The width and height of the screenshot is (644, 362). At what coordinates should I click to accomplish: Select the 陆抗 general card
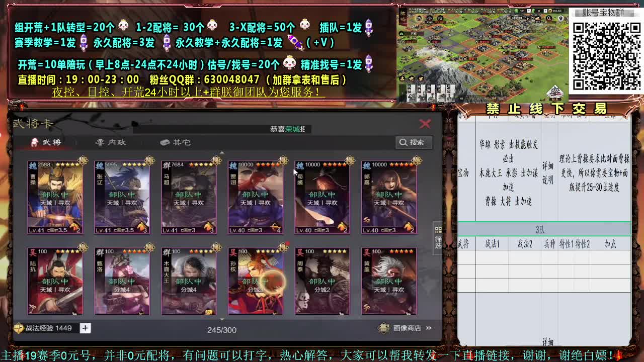tap(55, 281)
